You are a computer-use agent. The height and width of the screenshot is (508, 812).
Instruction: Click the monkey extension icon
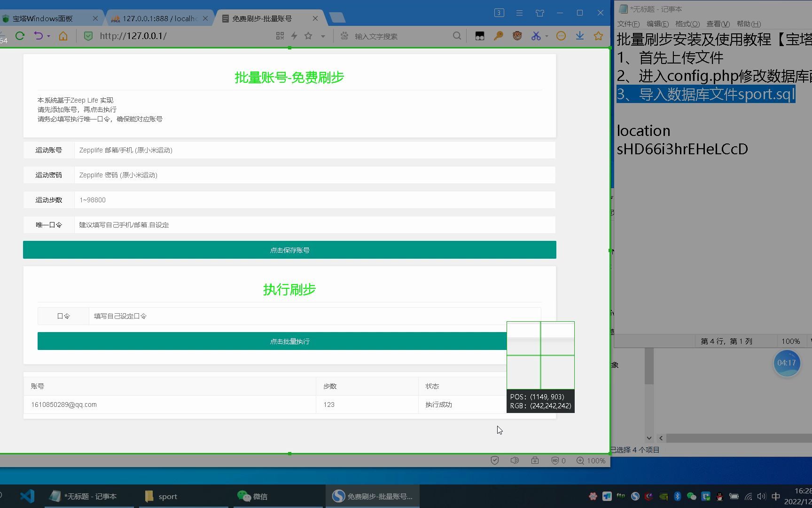pos(517,36)
